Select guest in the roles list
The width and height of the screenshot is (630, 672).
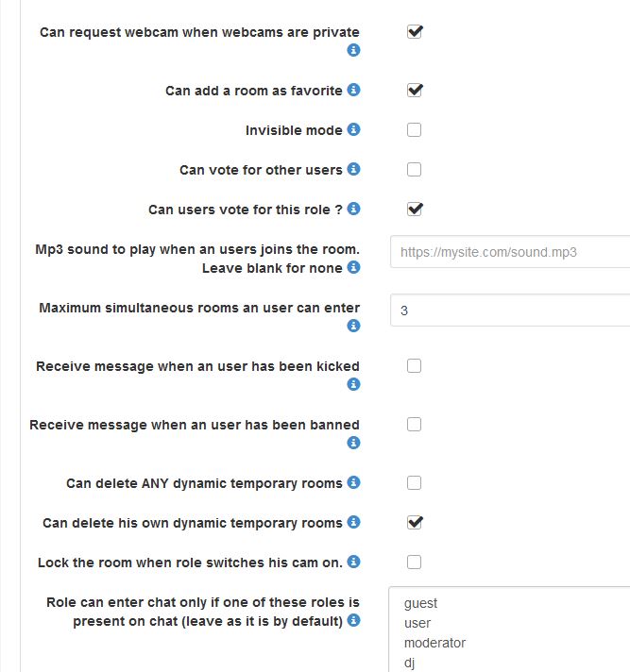click(420, 603)
